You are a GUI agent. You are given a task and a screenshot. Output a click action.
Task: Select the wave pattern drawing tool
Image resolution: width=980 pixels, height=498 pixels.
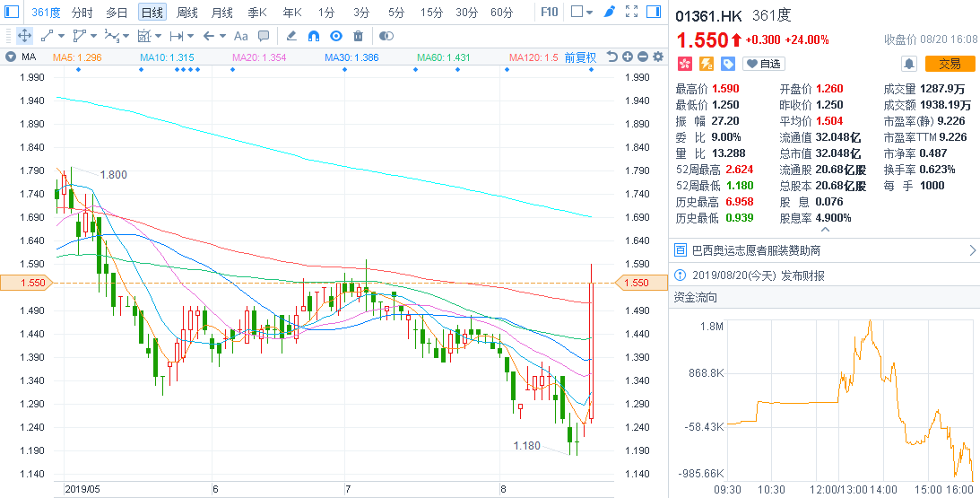(x=112, y=36)
